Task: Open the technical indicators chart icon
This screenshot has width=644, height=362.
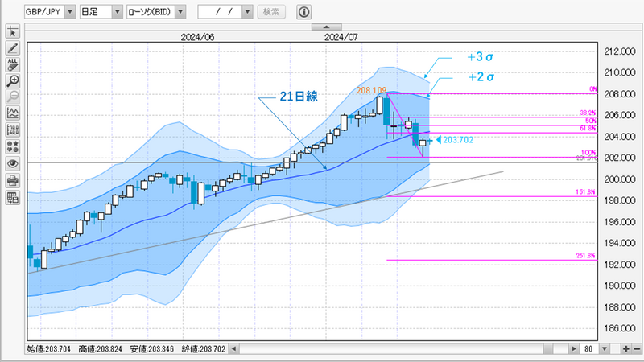Action: coord(12,113)
